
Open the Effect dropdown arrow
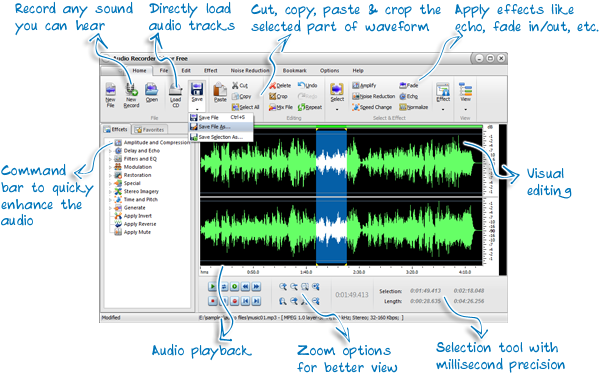[x=443, y=109]
